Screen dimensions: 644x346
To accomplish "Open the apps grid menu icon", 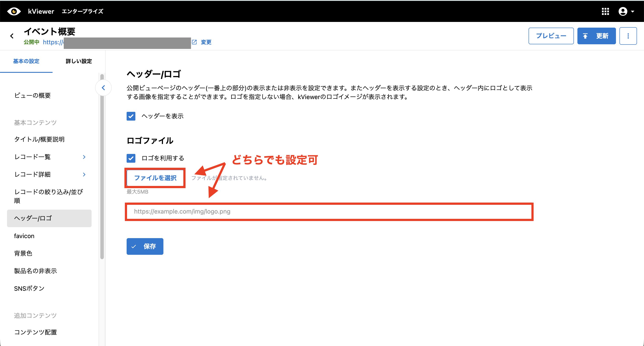I will tap(605, 11).
